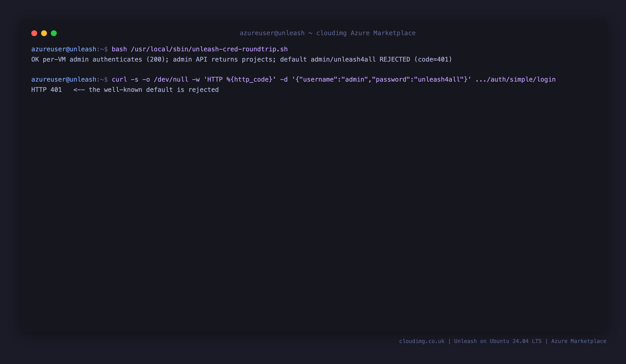This screenshot has width=626, height=364.
Task: Click the 'HTTP 401' response text
Action: [46, 90]
